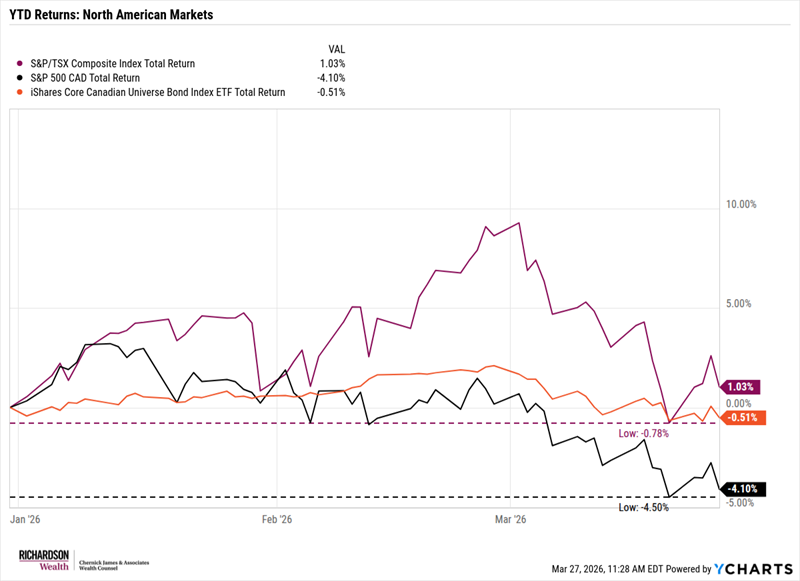The image size is (800, 581).
Task: Click the Low: -4.50% annotation
Action: click(643, 507)
